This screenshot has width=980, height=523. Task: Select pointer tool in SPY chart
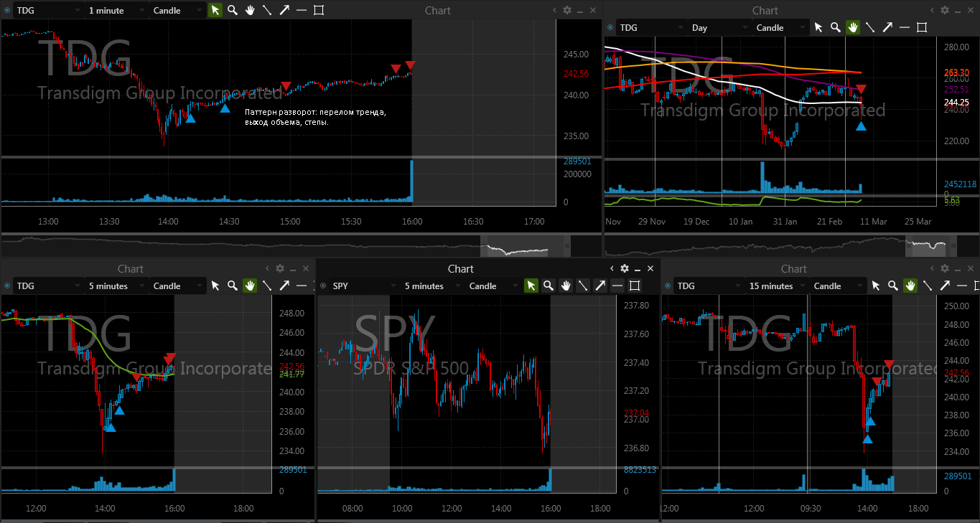point(531,286)
